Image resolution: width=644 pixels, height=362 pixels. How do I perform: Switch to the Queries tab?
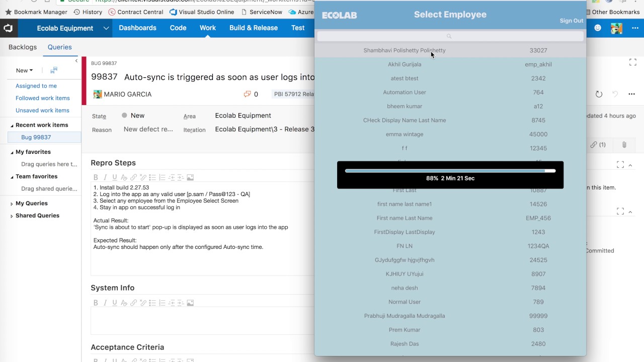tap(60, 47)
